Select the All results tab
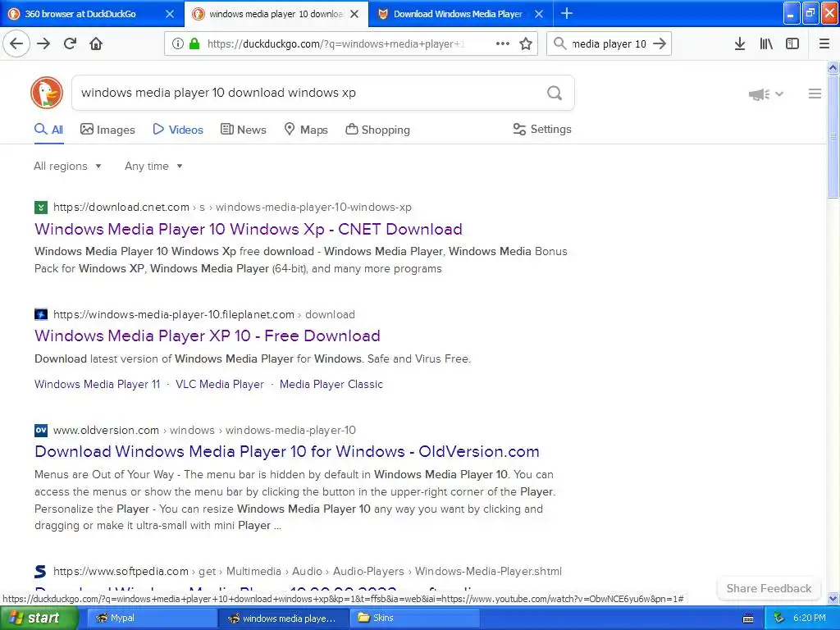Viewport: 840px width, 630px height. click(x=48, y=130)
